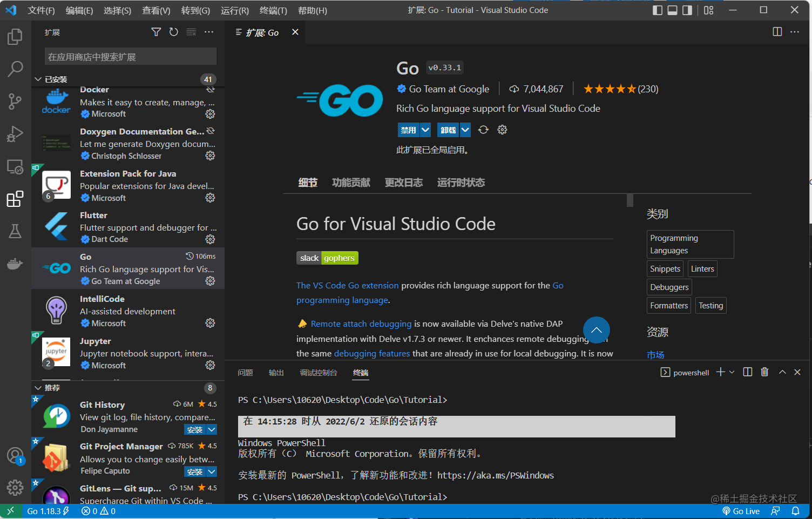The image size is (812, 519).
Task: Select the Programming Languages category tag
Action: (x=691, y=244)
